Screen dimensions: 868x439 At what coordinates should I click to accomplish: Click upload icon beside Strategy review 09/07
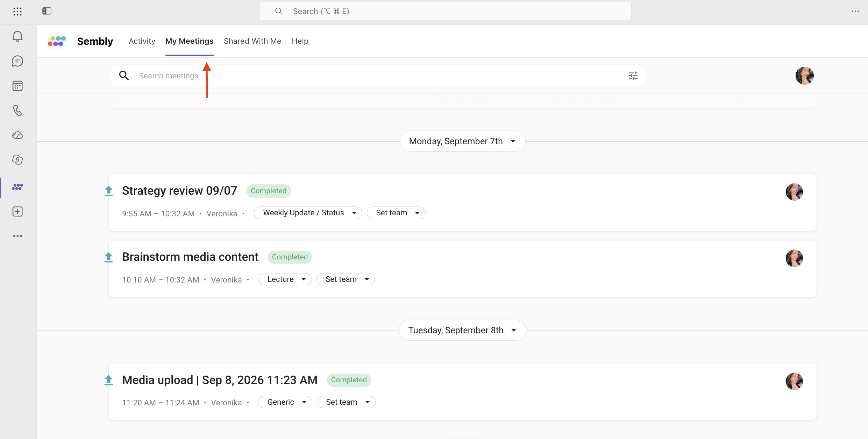[x=109, y=191]
